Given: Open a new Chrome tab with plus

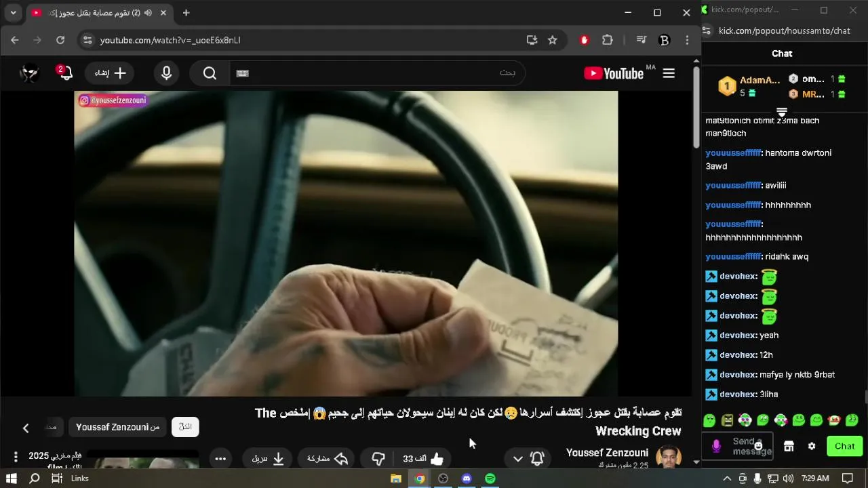Looking at the screenshot, I should 186,13.
